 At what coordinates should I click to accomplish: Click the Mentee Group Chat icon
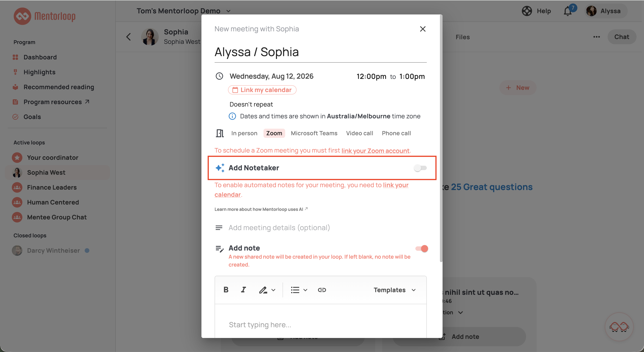click(17, 217)
